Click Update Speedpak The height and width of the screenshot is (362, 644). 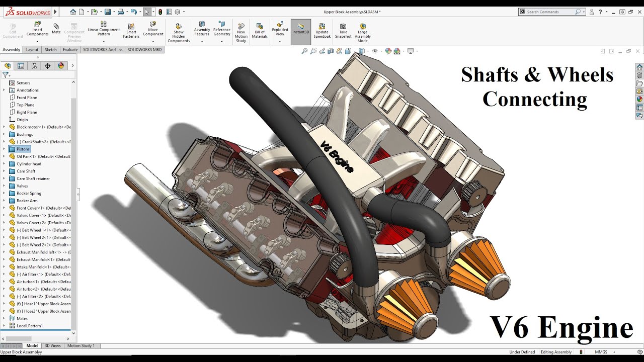[x=322, y=31]
